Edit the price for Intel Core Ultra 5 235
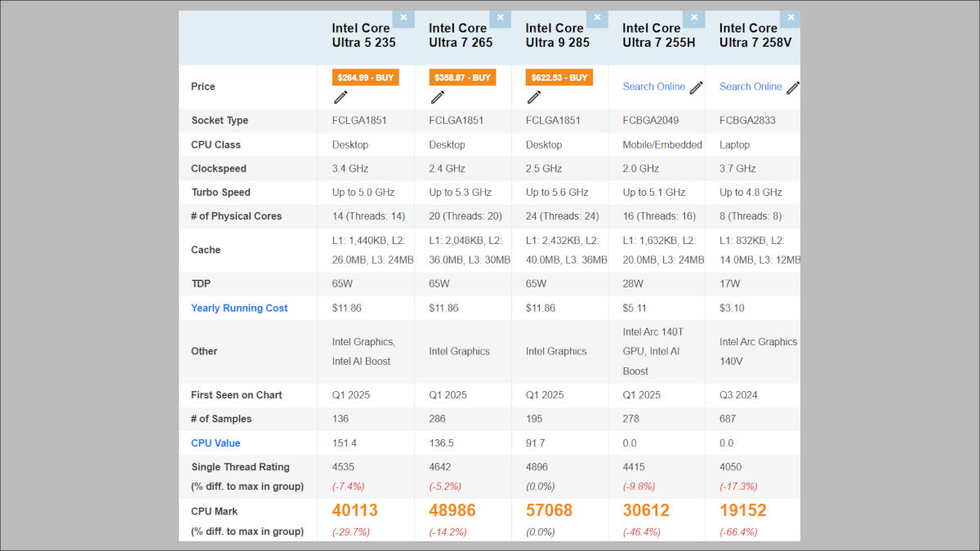Viewport: 980px width, 551px height. click(x=340, y=97)
